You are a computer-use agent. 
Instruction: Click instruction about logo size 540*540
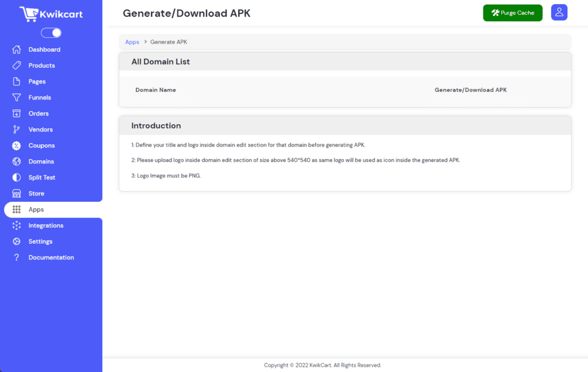296,160
